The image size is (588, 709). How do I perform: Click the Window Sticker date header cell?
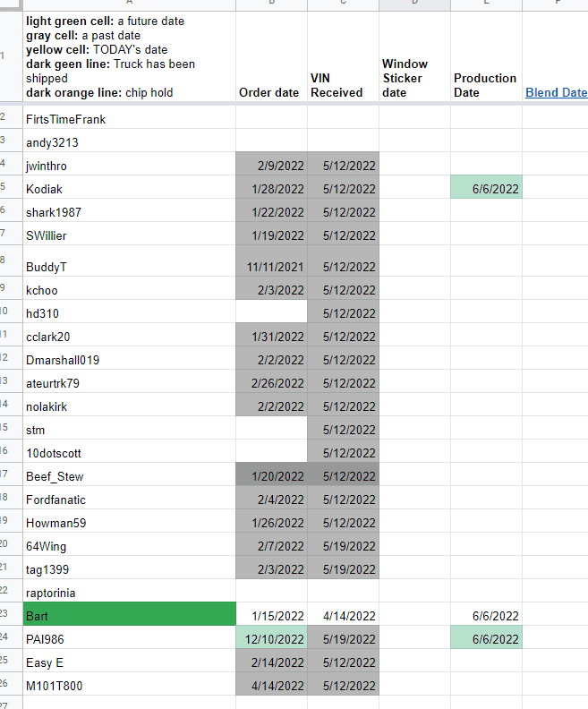414,58
